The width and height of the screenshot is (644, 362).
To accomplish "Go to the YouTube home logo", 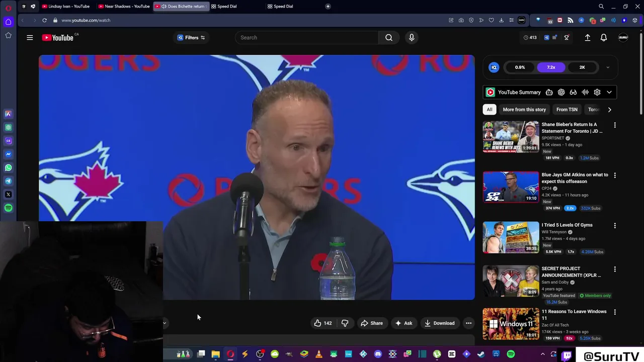I will tap(58, 38).
